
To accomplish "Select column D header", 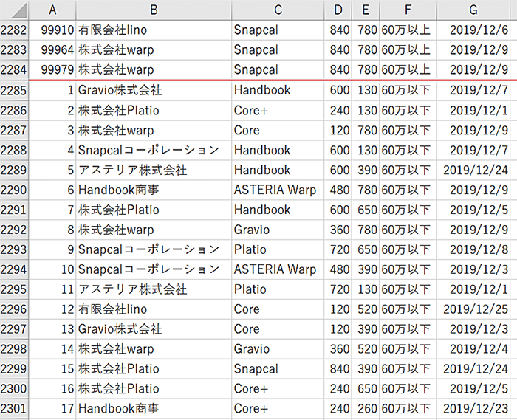I will 338,10.
